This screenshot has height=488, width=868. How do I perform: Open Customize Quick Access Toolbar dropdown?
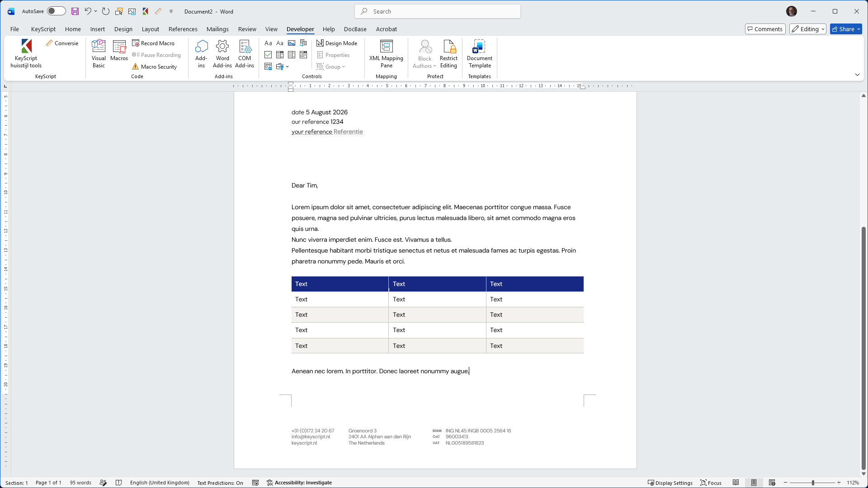tap(171, 11)
